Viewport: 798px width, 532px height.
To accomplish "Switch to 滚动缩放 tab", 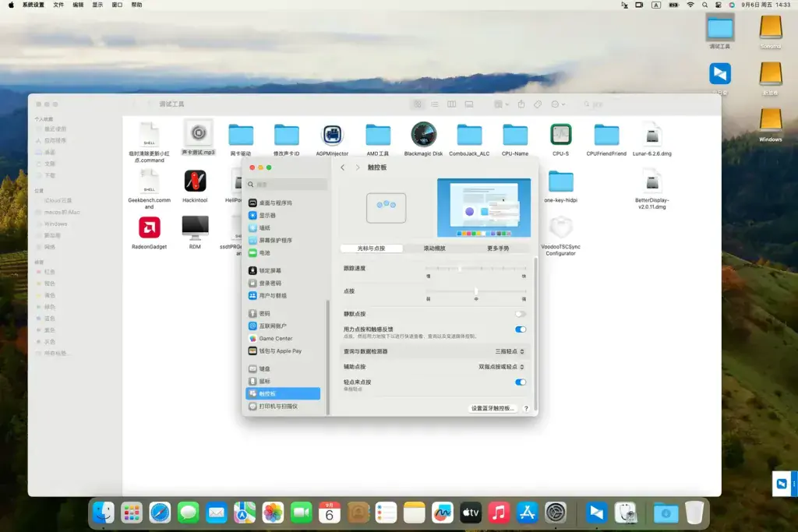I will [x=434, y=248].
